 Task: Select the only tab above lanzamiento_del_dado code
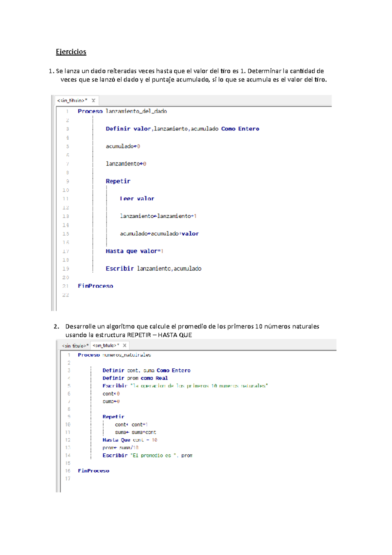tap(73, 100)
